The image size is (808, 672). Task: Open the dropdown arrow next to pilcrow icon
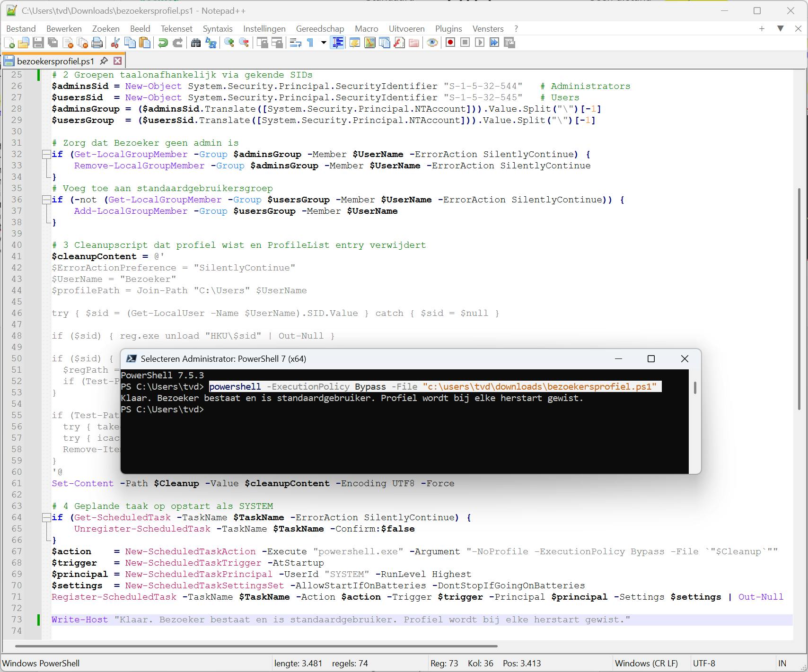point(324,43)
